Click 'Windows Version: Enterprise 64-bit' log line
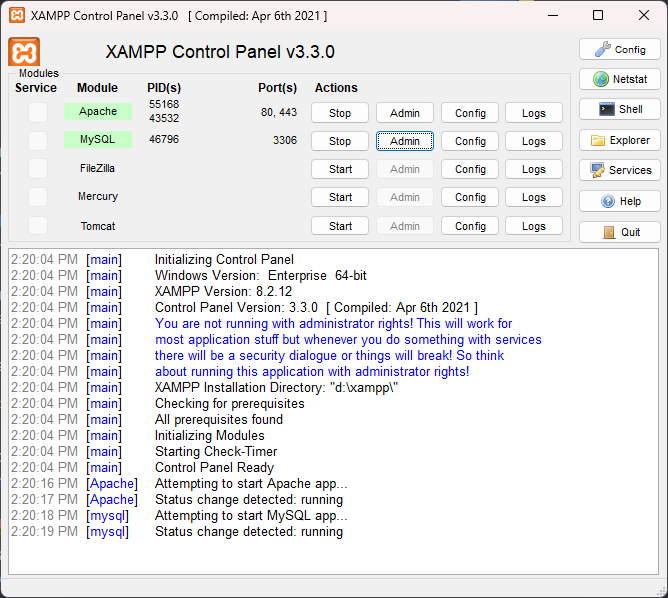 click(260, 276)
